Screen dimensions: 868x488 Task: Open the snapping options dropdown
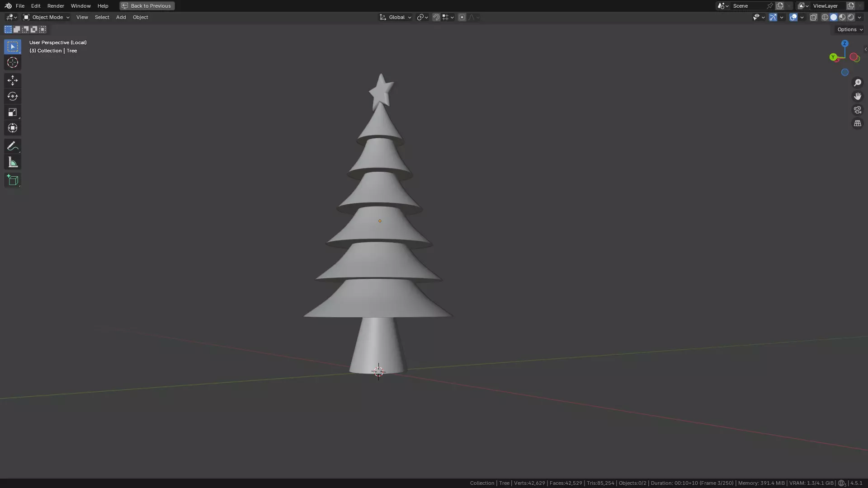tap(448, 17)
